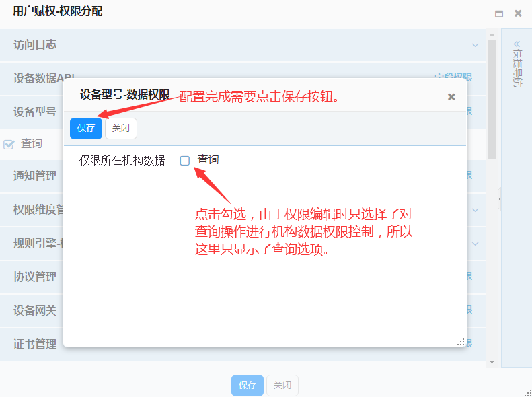532x397 pixels.
Task: Uncheck the 查询 permission under 设备型号
Action: pos(9,144)
